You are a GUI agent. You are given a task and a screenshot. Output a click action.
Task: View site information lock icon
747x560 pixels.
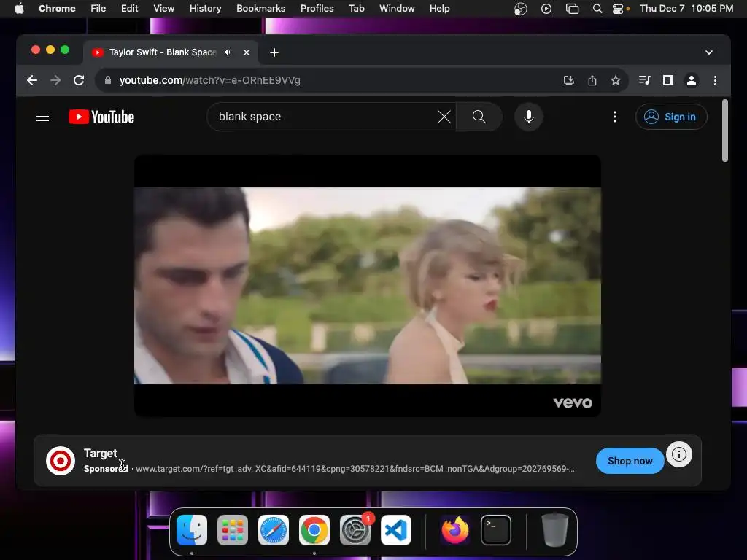[x=108, y=80]
